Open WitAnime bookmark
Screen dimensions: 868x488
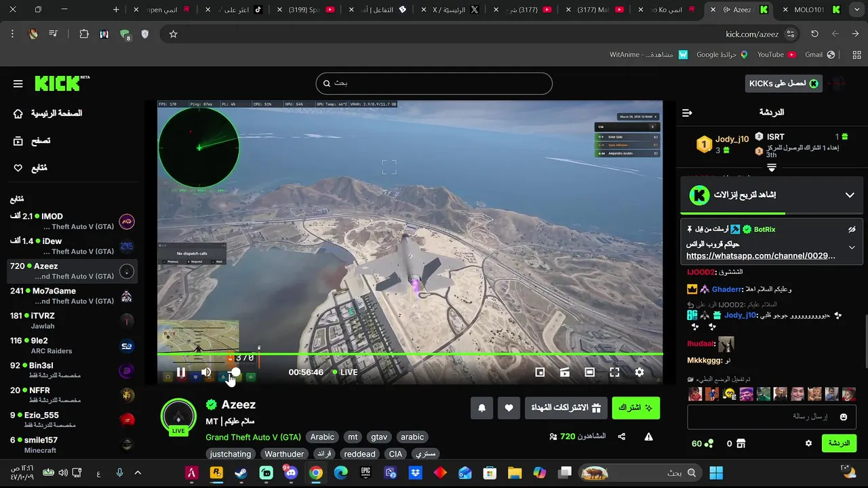point(648,54)
